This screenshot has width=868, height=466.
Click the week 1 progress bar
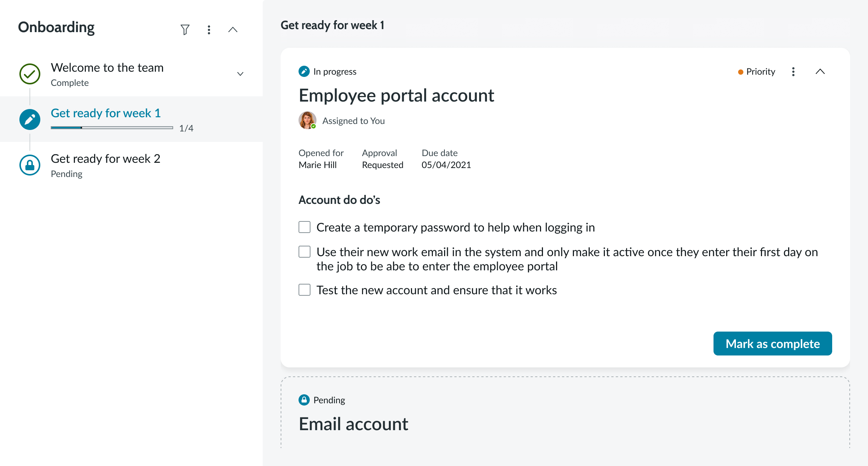click(x=112, y=128)
